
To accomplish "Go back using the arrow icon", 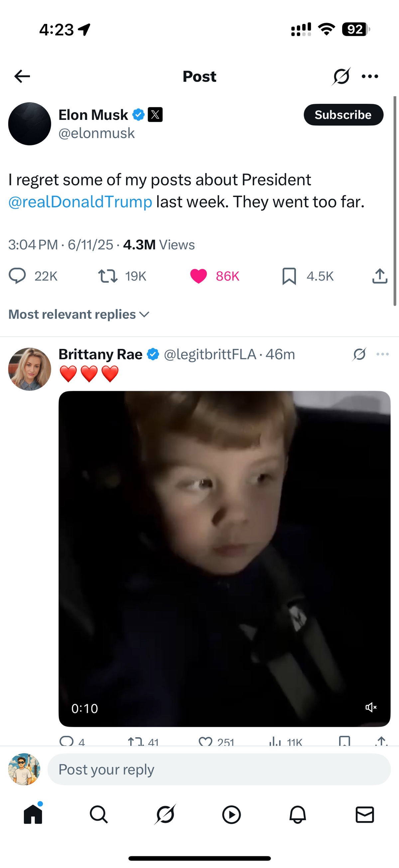I will [x=22, y=77].
